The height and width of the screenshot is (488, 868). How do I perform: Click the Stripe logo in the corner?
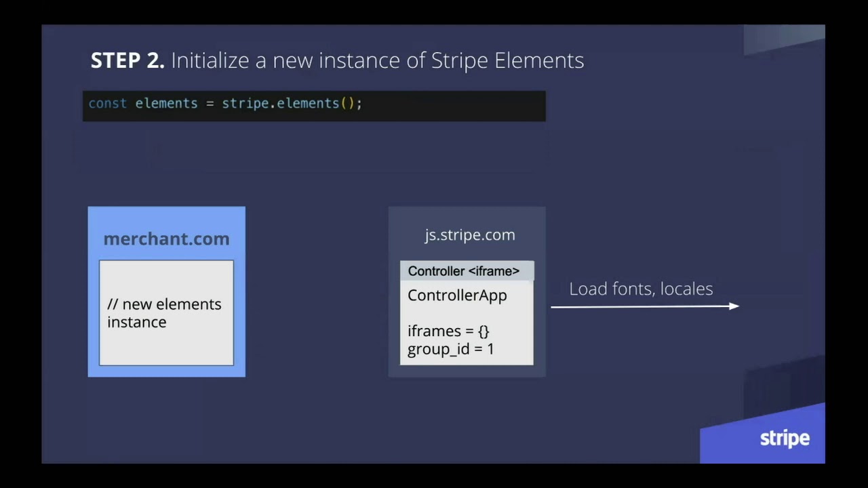(785, 439)
